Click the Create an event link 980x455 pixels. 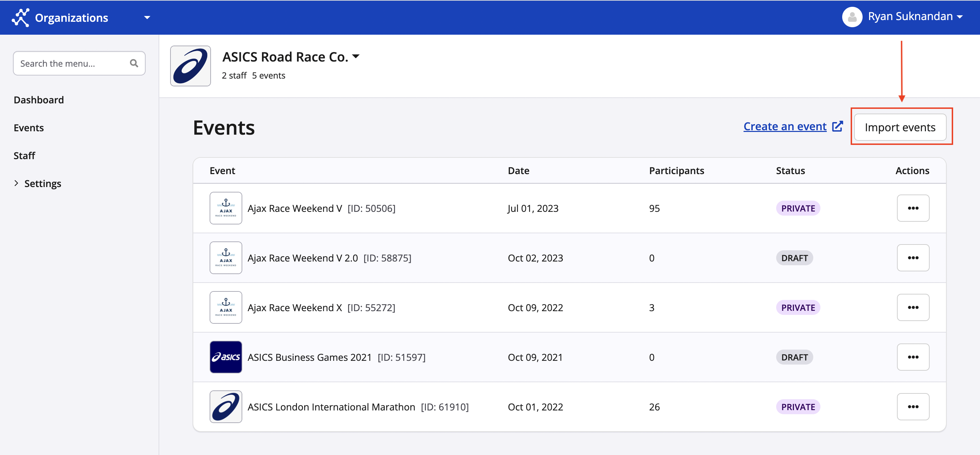[785, 126]
